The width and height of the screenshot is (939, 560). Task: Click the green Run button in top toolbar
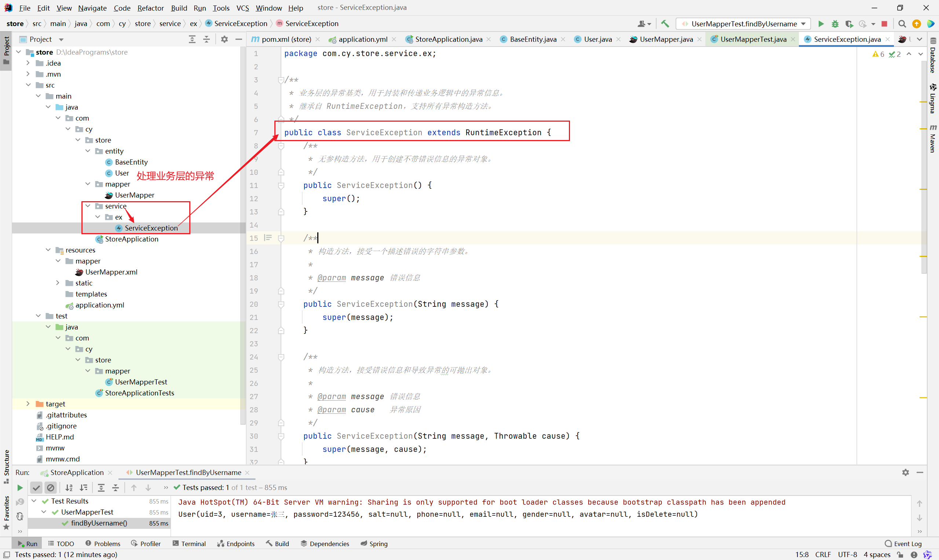click(x=821, y=24)
